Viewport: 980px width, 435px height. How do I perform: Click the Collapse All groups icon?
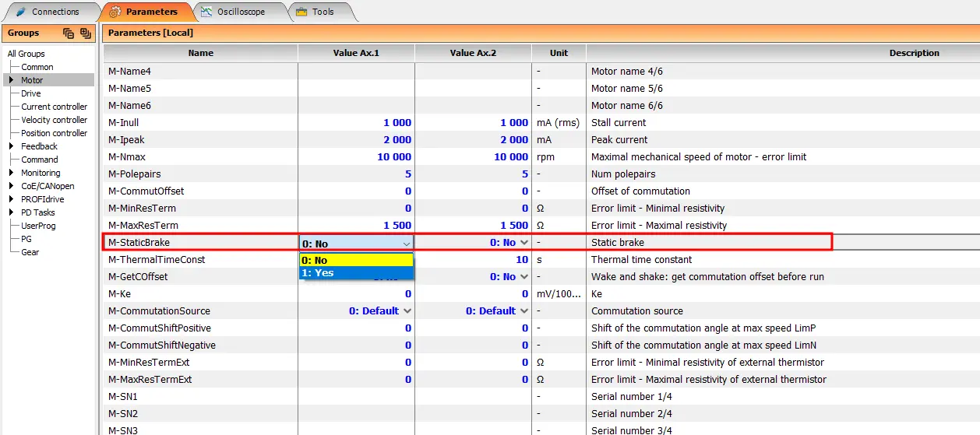69,33
